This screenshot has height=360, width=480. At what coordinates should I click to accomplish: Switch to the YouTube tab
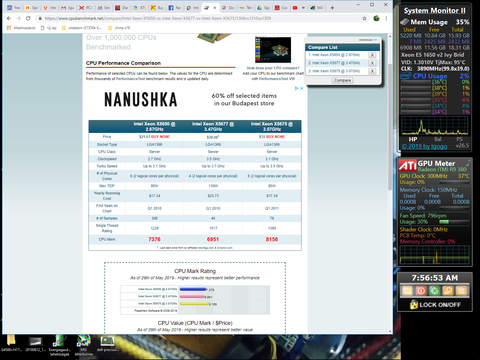click(x=298, y=8)
